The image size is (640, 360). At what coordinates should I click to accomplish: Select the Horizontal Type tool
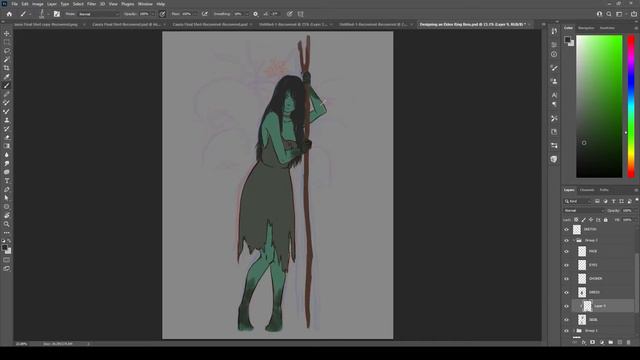[x=7, y=181]
